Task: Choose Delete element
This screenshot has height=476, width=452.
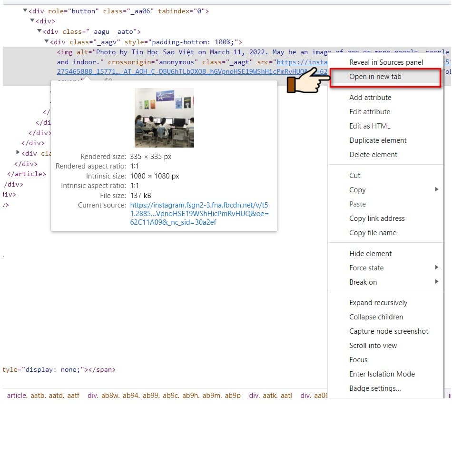Action: point(386,155)
